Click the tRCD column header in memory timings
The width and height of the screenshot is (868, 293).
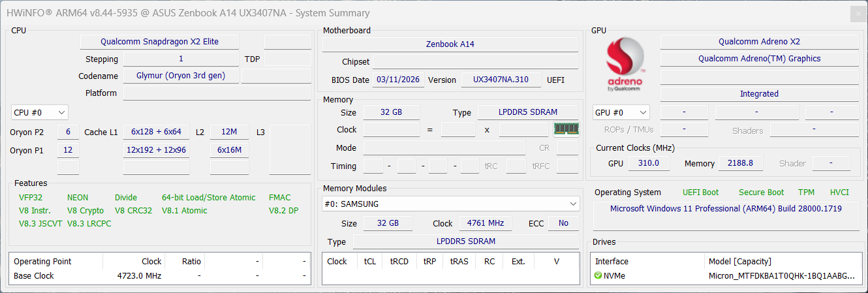[x=399, y=262]
